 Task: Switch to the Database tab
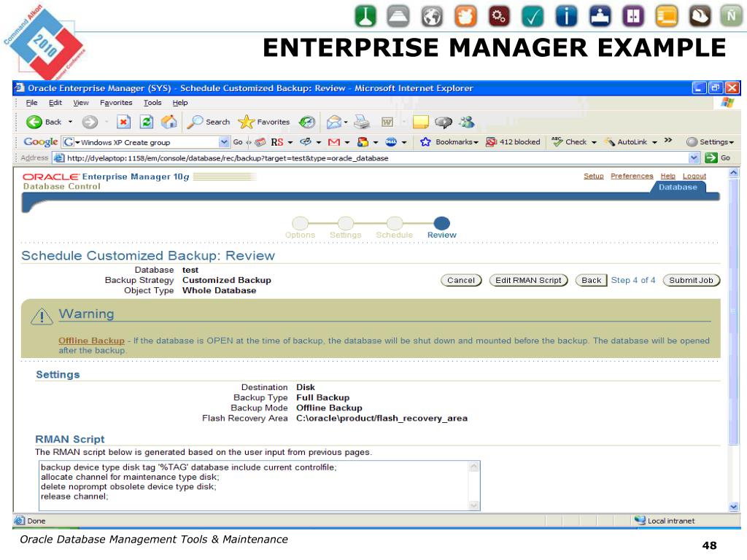(x=678, y=187)
